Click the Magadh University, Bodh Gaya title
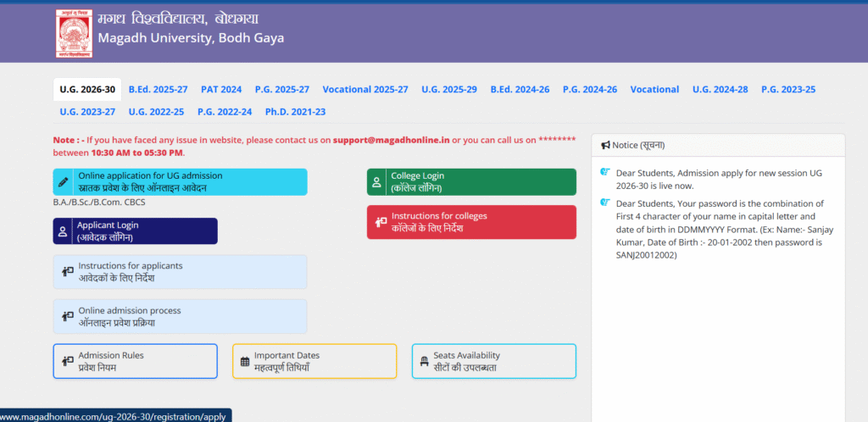868x422 pixels. coord(191,38)
